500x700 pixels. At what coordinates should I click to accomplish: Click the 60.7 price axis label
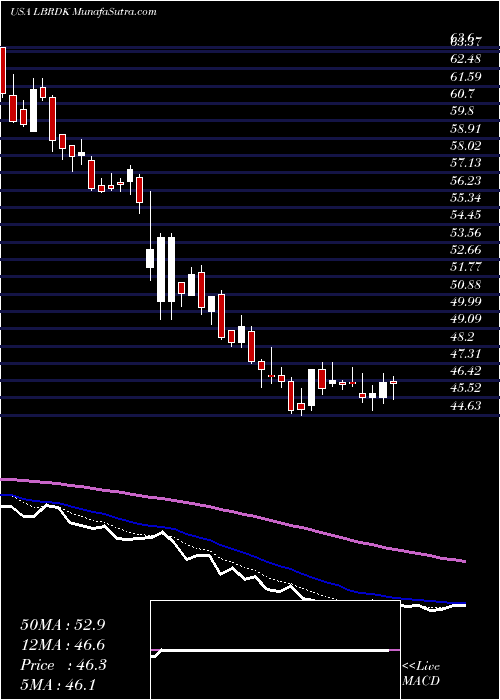click(x=462, y=94)
